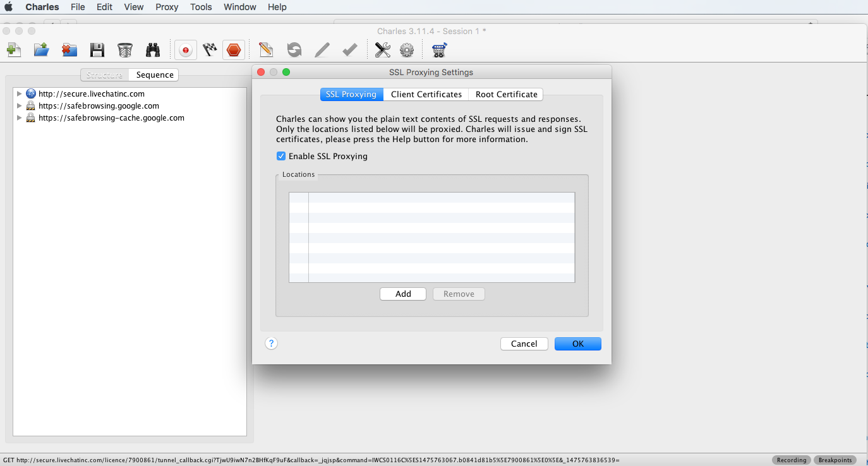The height and width of the screenshot is (466, 868).
Task: Select the https://safebrowsing.google.com host entry
Action: click(x=99, y=105)
